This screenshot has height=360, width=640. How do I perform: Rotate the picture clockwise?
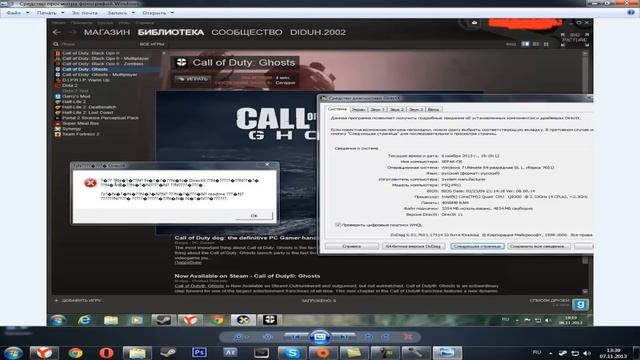386,337
